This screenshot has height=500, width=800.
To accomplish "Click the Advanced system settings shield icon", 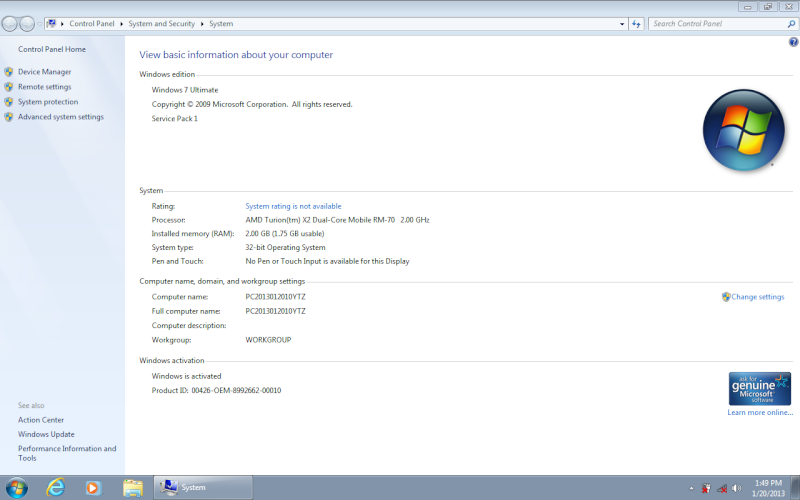I will coord(9,117).
